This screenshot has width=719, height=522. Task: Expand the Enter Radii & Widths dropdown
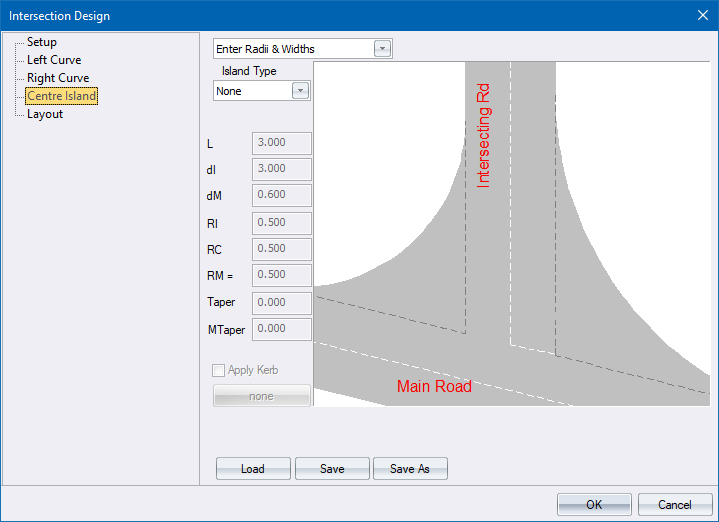382,49
